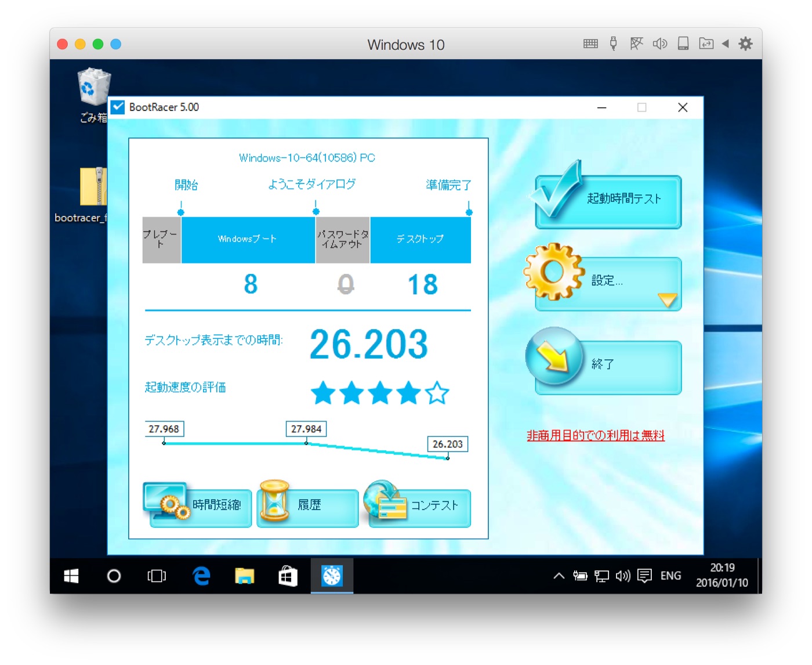Open Cortana search circle in taskbar

[114, 576]
